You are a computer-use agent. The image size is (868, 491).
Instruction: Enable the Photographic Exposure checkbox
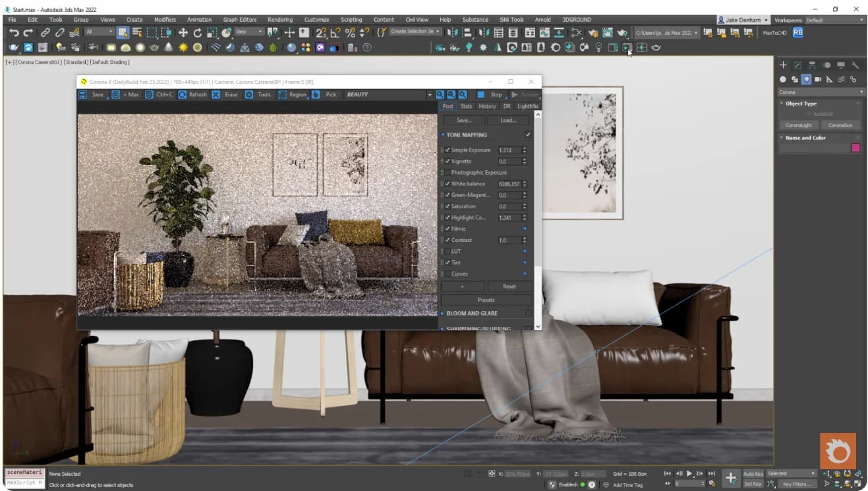[448, 173]
